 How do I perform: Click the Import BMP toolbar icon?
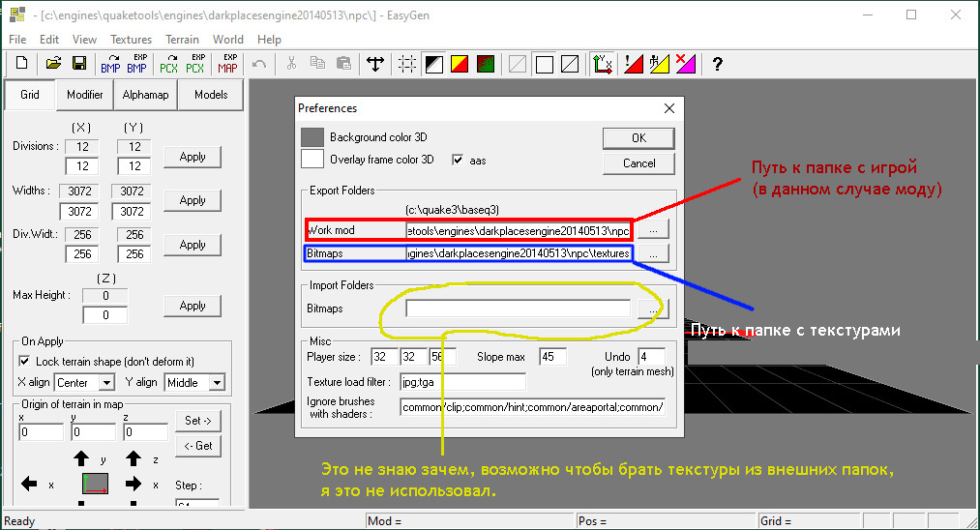point(110,63)
